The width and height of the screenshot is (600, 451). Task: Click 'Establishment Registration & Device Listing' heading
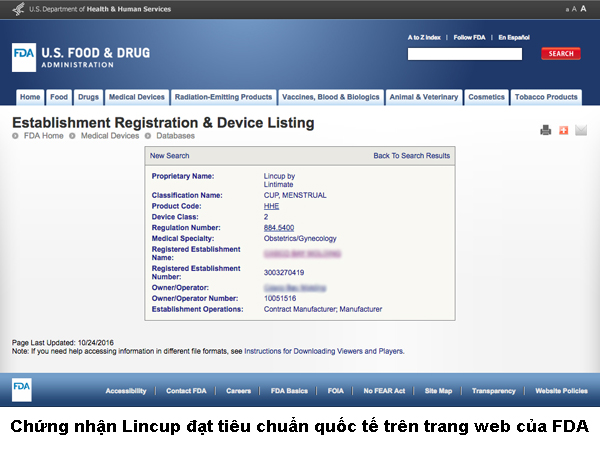pos(163,123)
